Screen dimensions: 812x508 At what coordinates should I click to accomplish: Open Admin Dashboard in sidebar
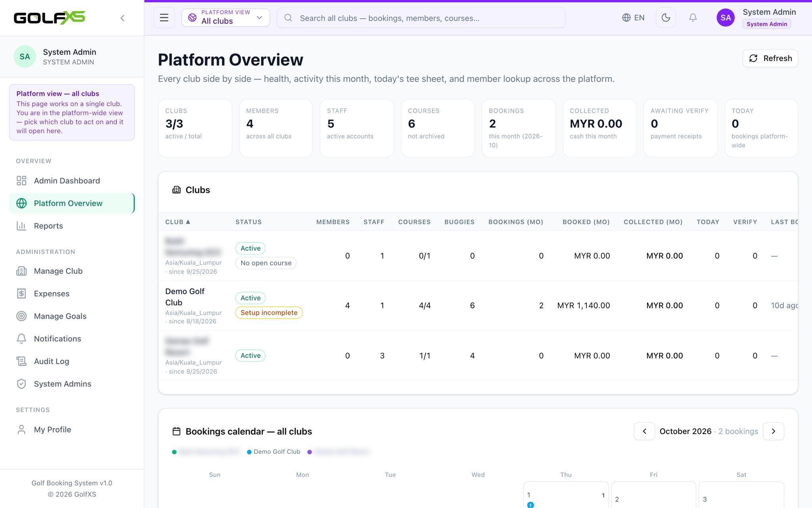[72, 181]
